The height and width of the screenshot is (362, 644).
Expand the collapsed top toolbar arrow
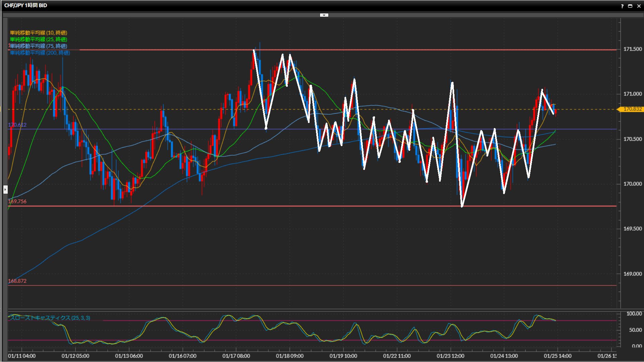[324, 15]
